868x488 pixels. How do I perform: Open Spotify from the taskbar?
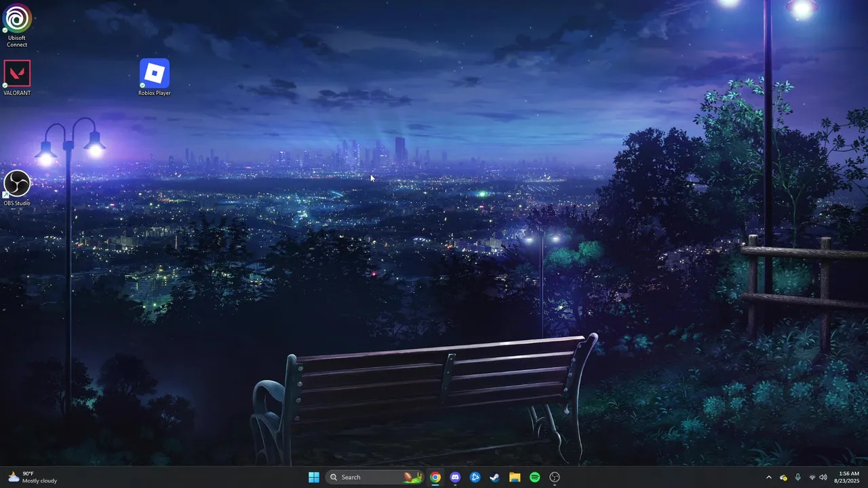point(534,477)
